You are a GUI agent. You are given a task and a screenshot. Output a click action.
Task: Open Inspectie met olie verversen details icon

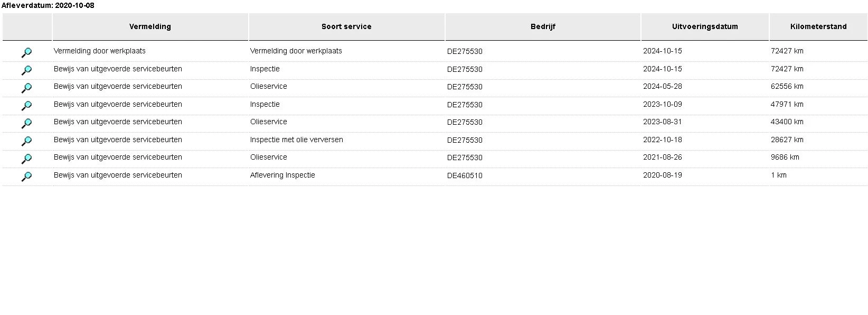click(26, 141)
